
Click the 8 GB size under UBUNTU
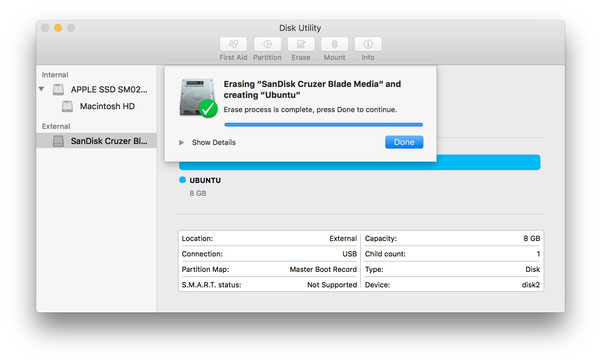tap(198, 193)
